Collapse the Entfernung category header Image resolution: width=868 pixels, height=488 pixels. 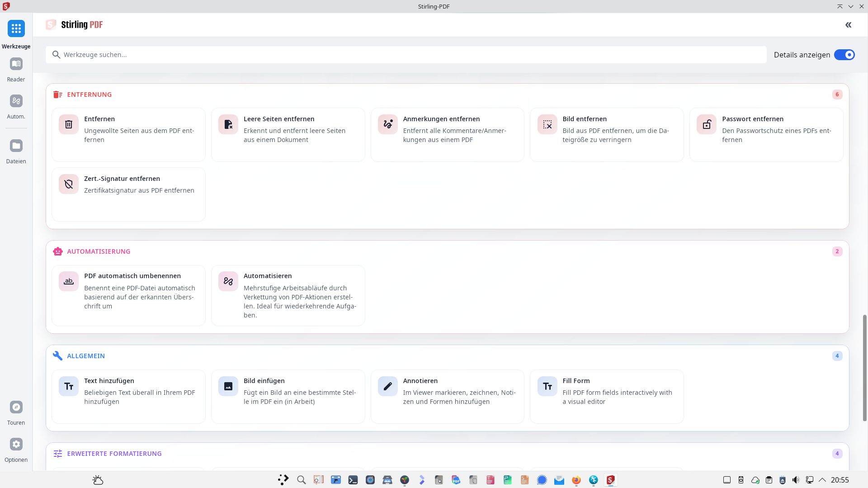click(90, 95)
